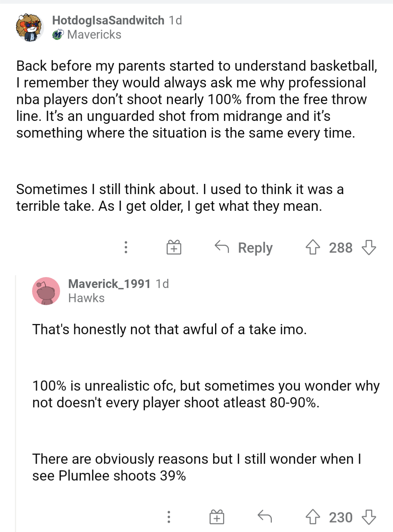Open the overflow menu on the comment
Viewport: 393px width, 532px height.
tap(169, 517)
